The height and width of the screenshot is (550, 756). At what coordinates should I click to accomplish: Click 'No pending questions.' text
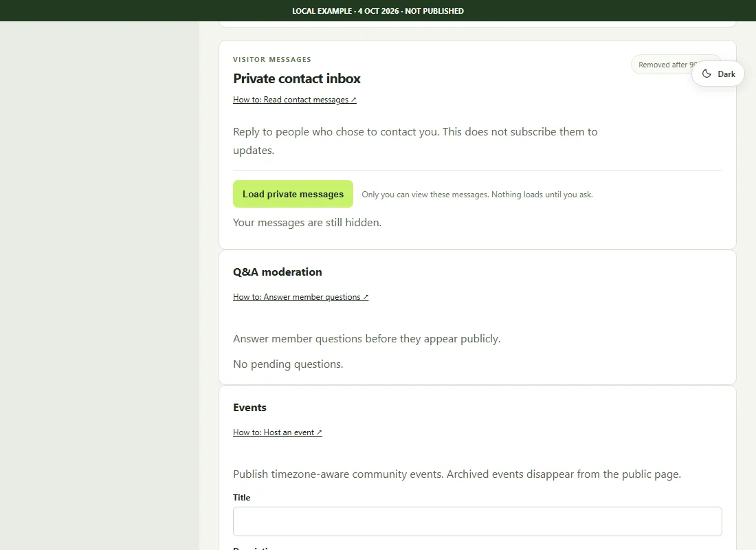coord(288,364)
